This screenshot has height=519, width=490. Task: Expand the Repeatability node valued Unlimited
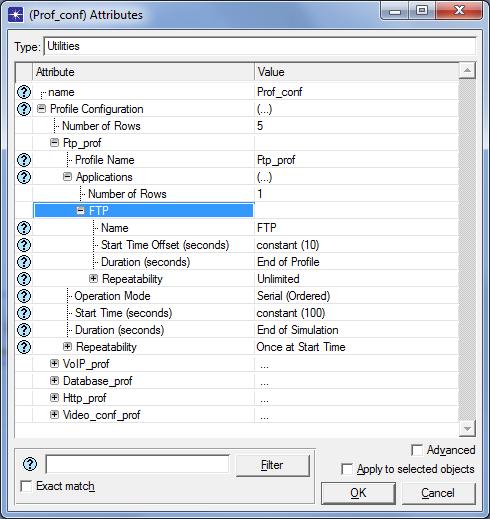(93, 279)
